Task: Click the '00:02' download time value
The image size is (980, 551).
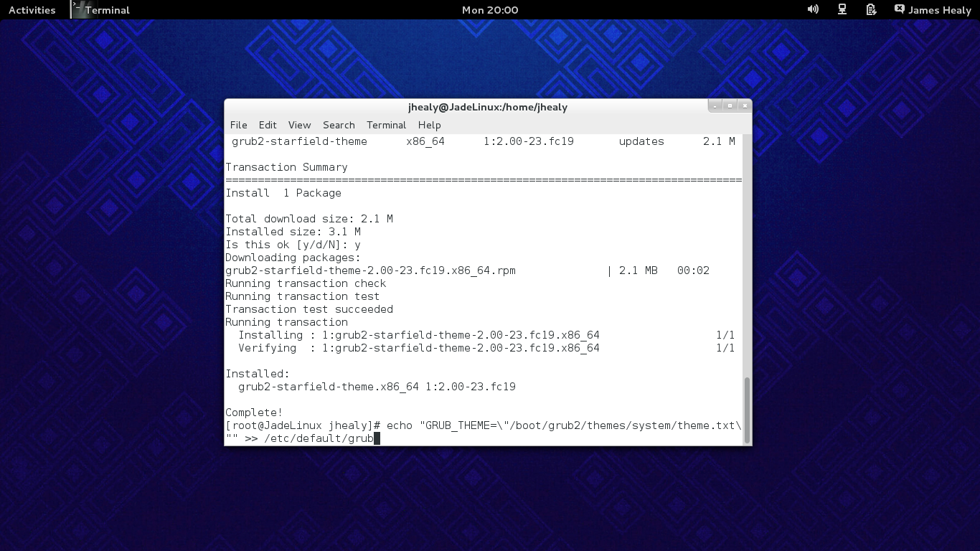Action: (x=693, y=270)
